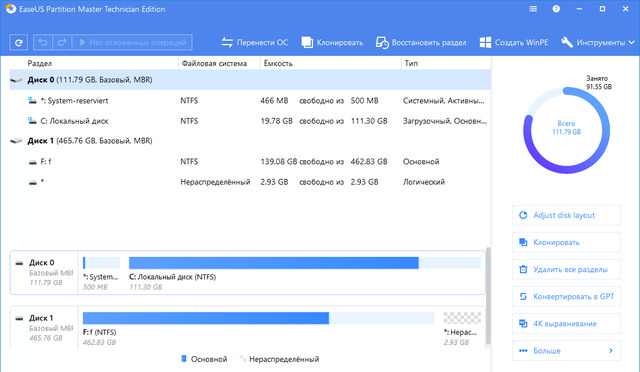Click the C: Локальный диск bar in disk map
This screenshot has height=372, width=640.
[304, 263]
